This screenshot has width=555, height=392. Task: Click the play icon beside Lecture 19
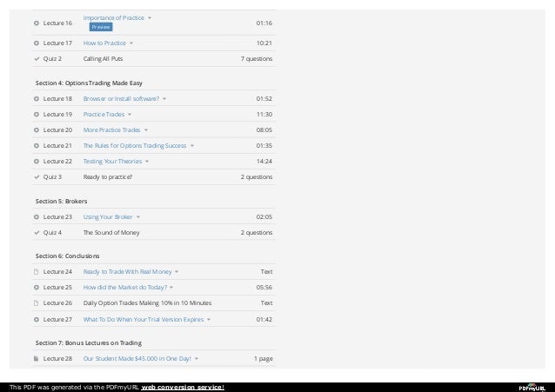(x=37, y=114)
